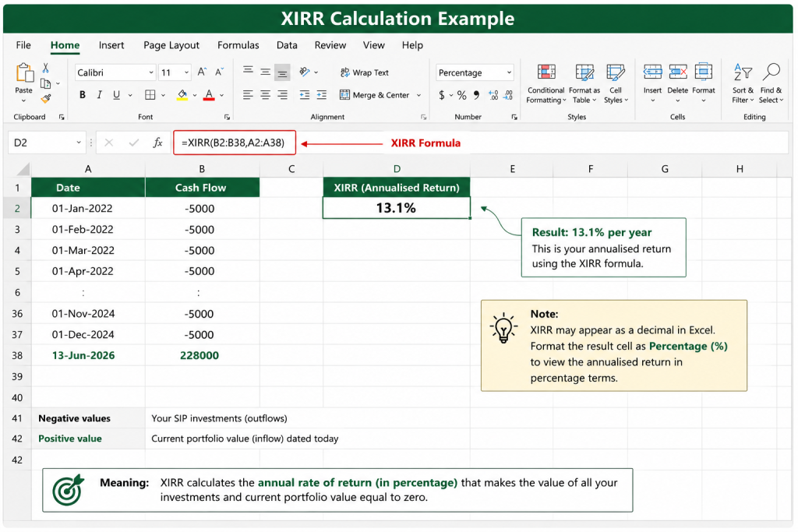Switch to the Page Layout tab
The image size is (798, 532).
(x=171, y=45)
